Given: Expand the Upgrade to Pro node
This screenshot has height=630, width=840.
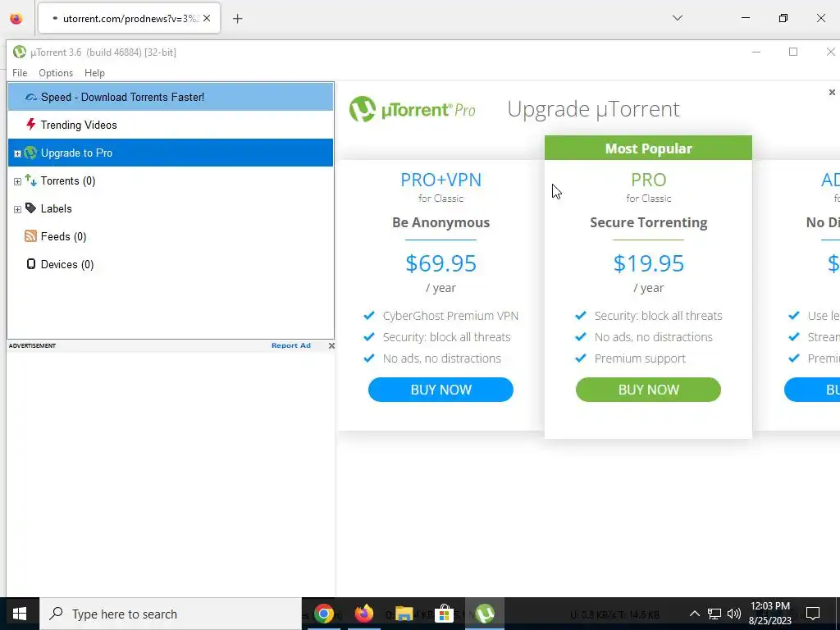Looking at the screenshot, I should click(x=18, y=153).
